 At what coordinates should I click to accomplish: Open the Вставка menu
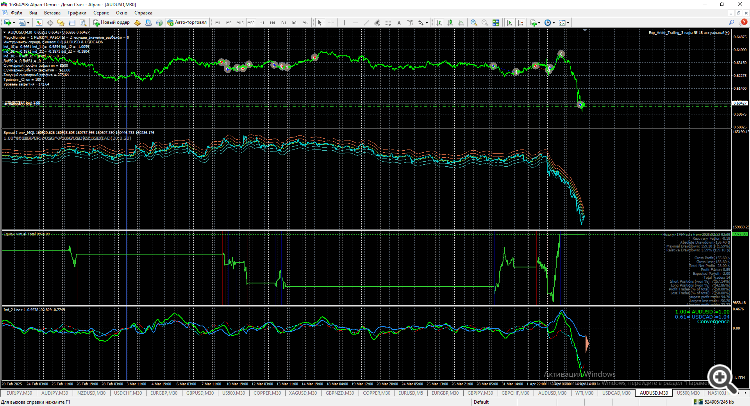52,13
